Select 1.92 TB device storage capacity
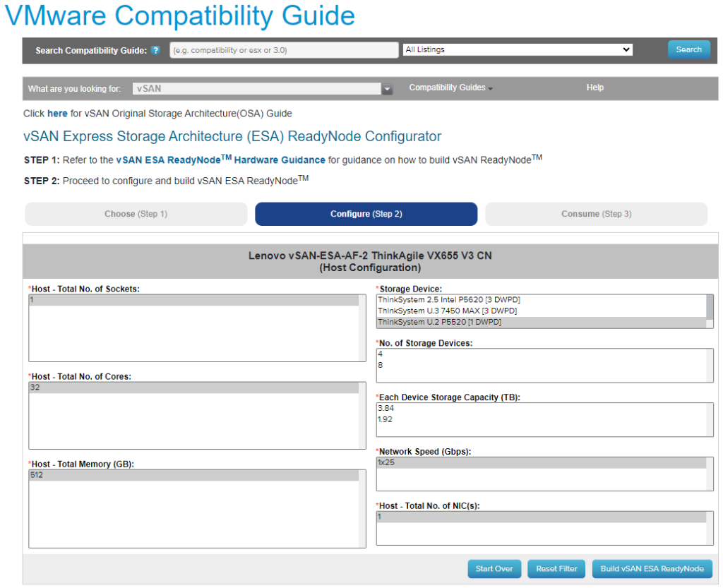This screenshot has height=588, width=723. tap(386, 419)
